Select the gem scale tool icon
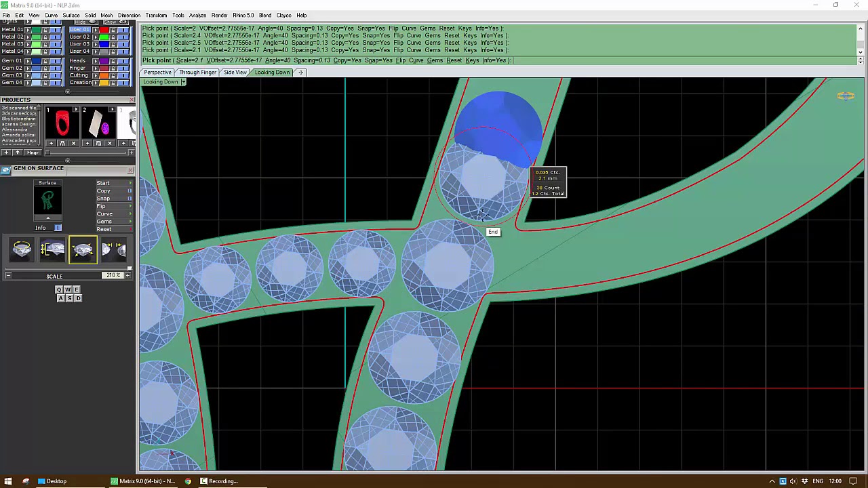Viewport: 868px width, 488px height. [83, 249]
